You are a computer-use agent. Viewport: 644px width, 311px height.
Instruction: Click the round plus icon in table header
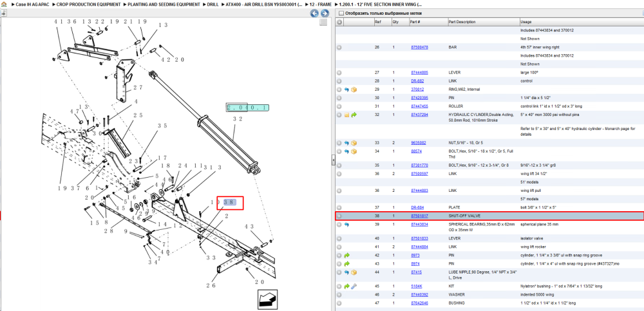[339, 22]
